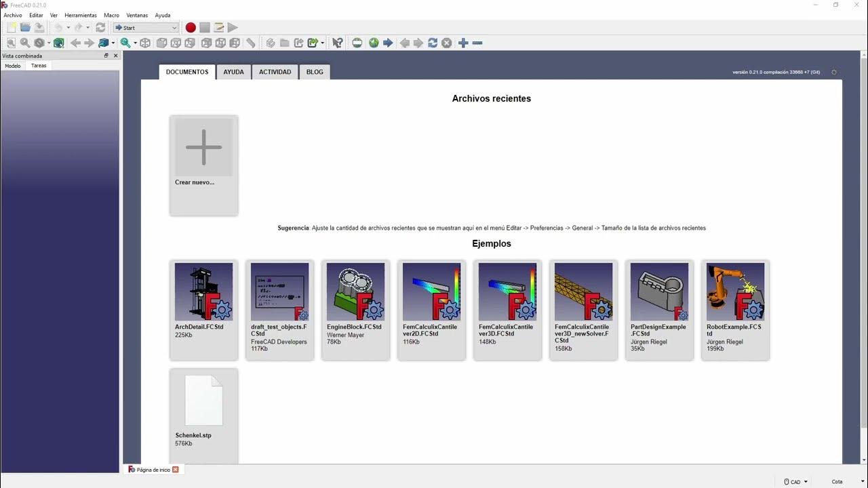Switch to the DOCUMENTOS tab
This screenshot has width=868, height=488.
pos(187,72)
